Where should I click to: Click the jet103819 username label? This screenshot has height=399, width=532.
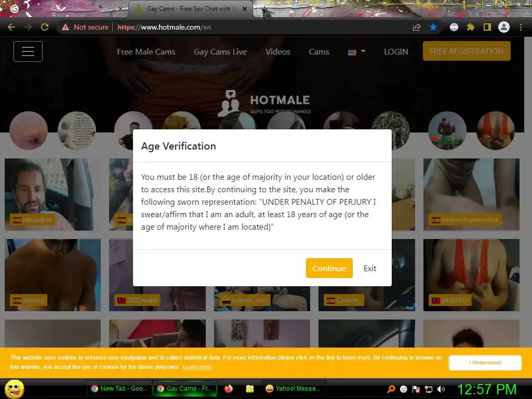pos(450,300)
